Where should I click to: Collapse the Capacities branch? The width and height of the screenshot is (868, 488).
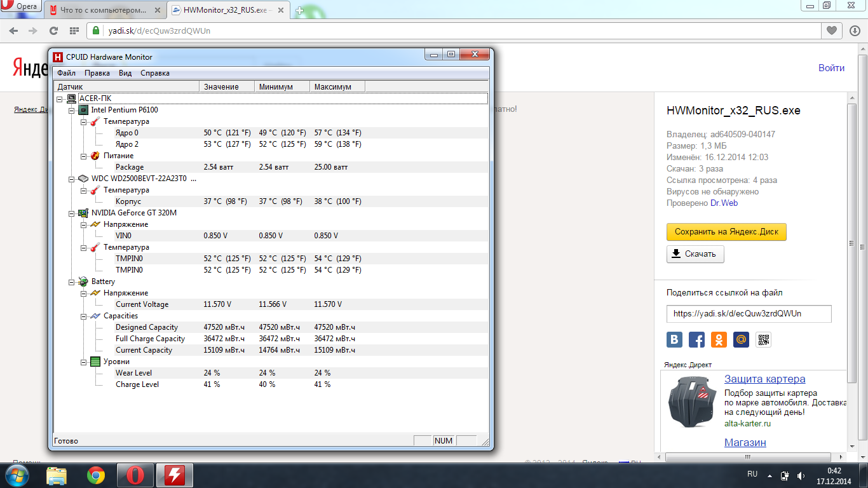coord(84,316)
